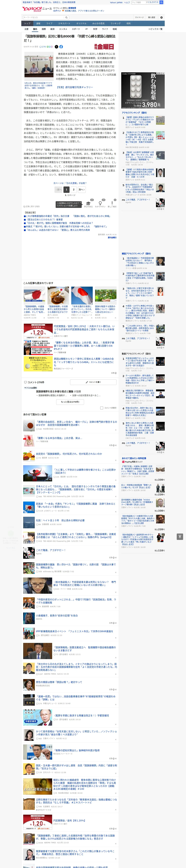Click the 週刊金曜日 publisher logo
The image size is (186, 868).
[104, 46]
